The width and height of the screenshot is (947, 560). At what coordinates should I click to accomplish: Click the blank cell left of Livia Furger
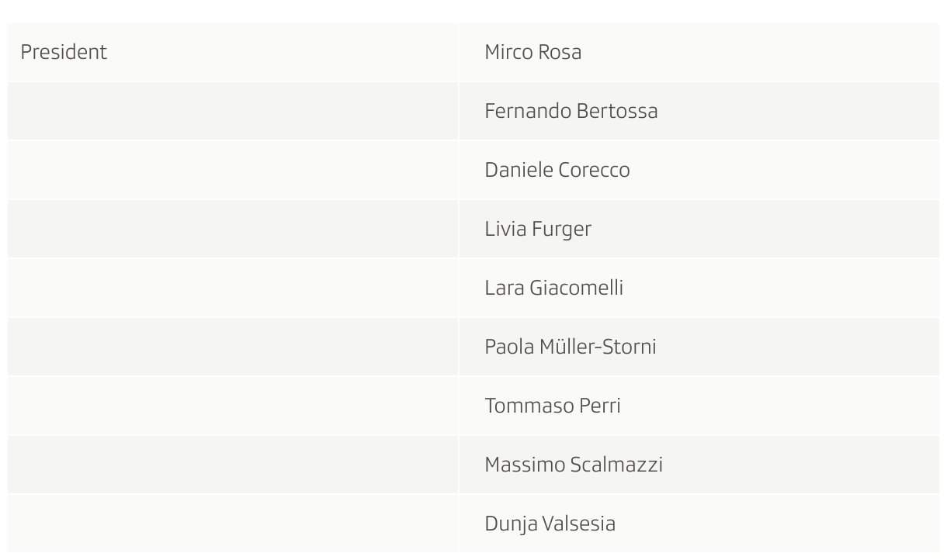coord(233,229)
